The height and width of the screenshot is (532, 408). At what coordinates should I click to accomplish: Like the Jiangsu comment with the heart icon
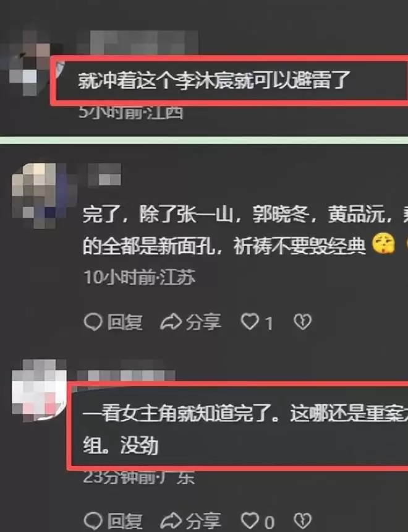click(x=250, y=322)
